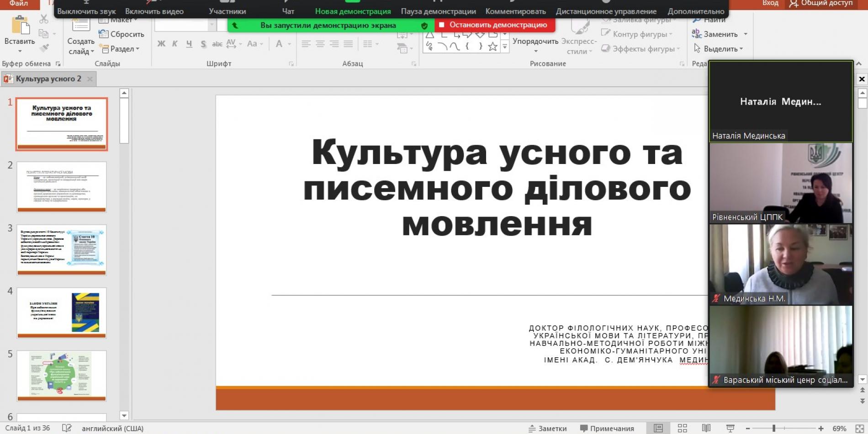868x434 pixels.
Task: Open the change case Aa dropdown
Action: pyautogui.click(x=255, y=44)
